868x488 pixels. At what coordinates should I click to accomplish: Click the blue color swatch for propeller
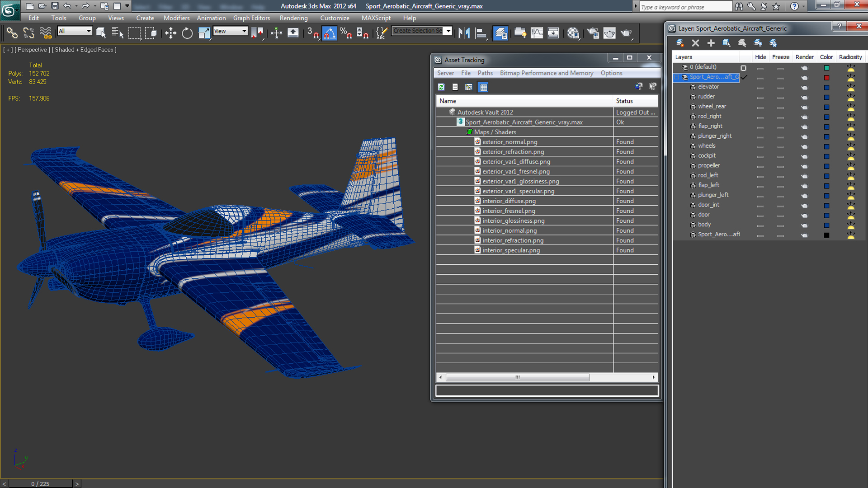coord(826,166)
